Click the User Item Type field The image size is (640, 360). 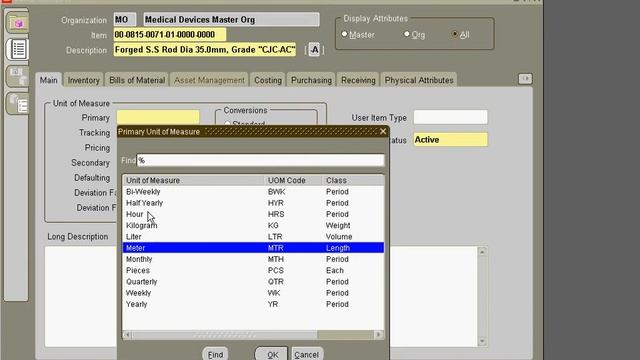(x=450, y=118)
